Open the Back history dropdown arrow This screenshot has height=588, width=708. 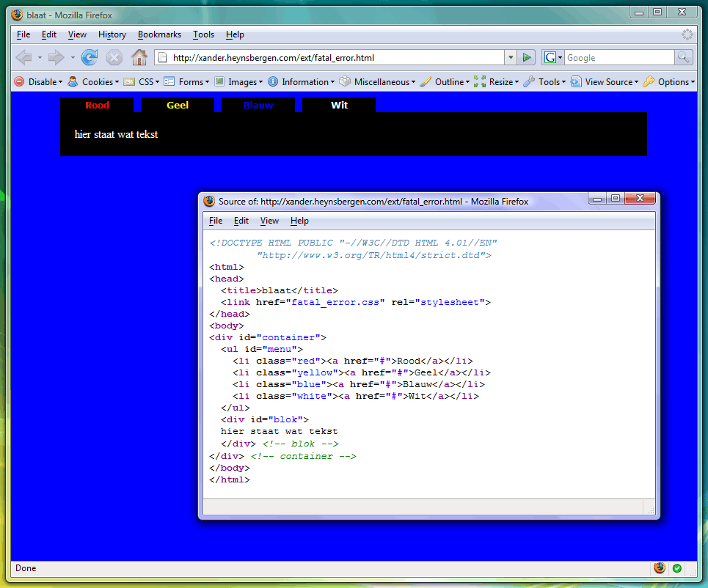[40, 58]
